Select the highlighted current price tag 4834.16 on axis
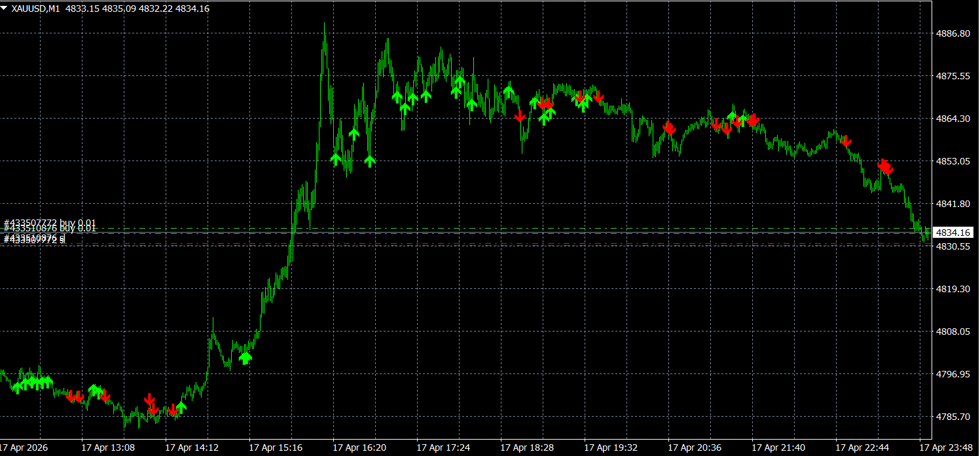The image size is (980, 456). pyautogui.click(x=954, y=233)
